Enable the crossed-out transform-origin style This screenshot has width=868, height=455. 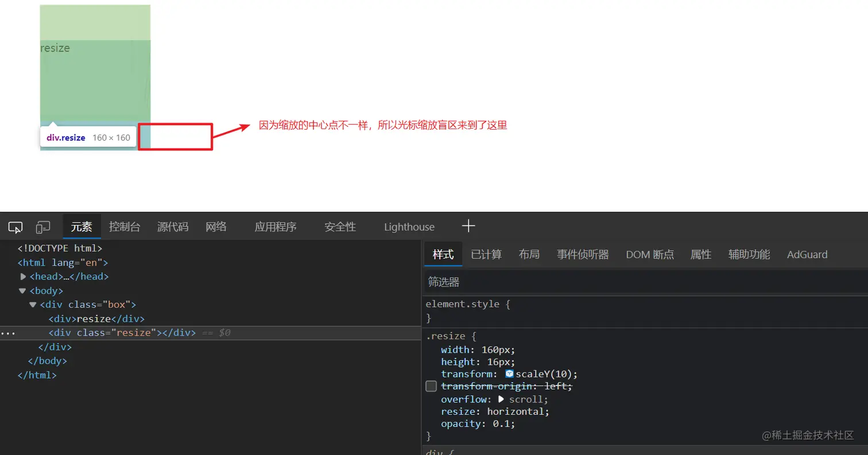pos(430,386)
